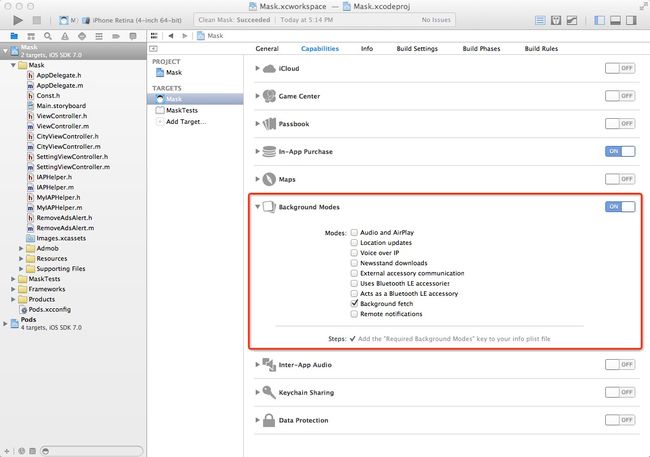Open the Project navigator folder icon
650x457 pixels.
14,36
